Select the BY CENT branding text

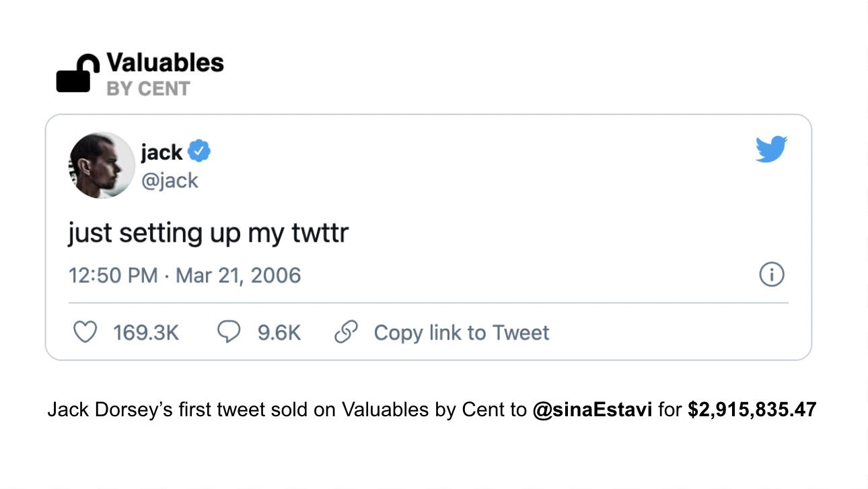[149, 88]
